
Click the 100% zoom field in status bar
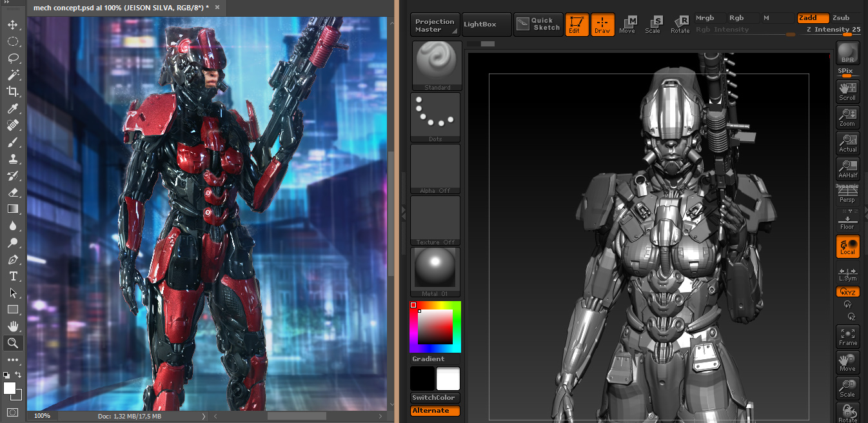42,416
